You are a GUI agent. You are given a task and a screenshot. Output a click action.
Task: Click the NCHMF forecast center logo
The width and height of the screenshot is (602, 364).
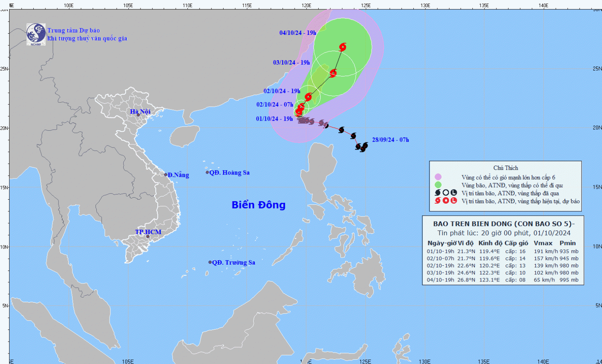[x=36, y=34]
